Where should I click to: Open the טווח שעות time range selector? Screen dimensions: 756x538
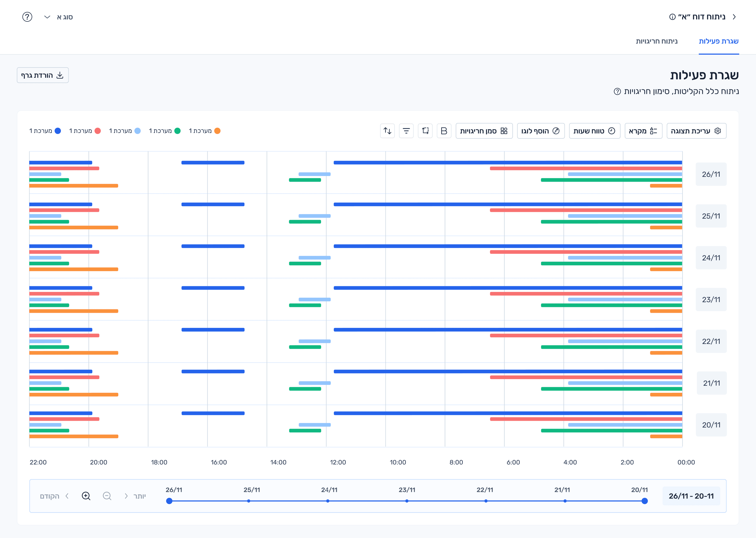(x=595, y=131)
